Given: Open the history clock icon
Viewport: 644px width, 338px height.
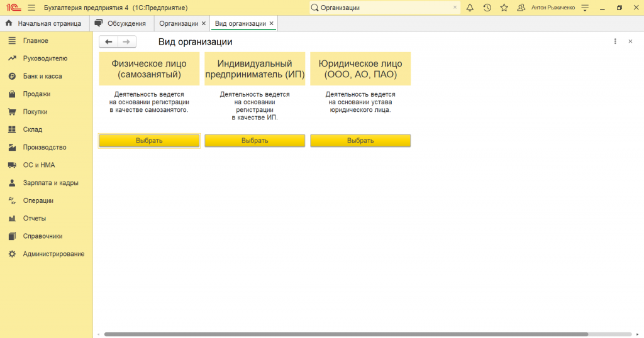Looking at the screenshot, I should (x=487, y=8).
